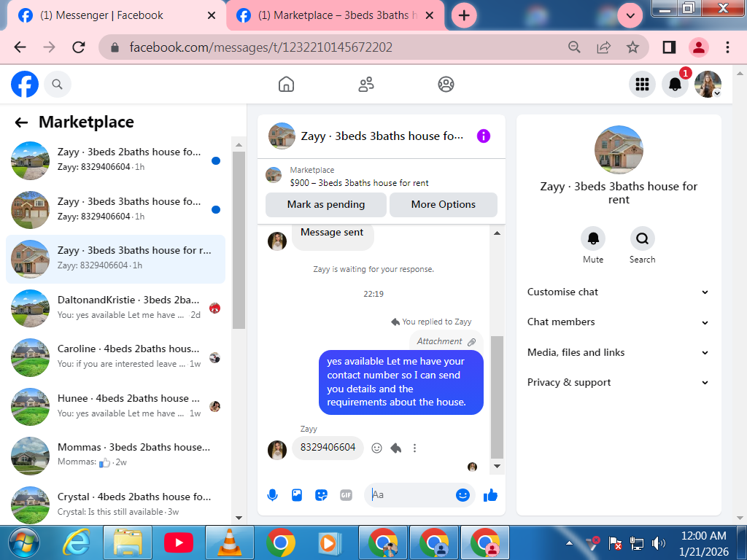Open a new browser tab
747x560 pixels.
click(x=463, y=15)
